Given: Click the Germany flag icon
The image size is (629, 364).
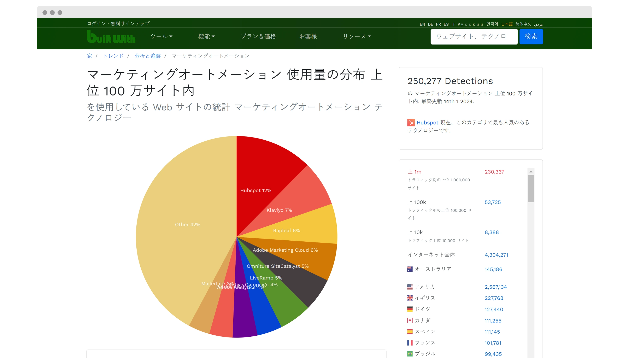Looking at the screenshot, I should pos(410,309).
